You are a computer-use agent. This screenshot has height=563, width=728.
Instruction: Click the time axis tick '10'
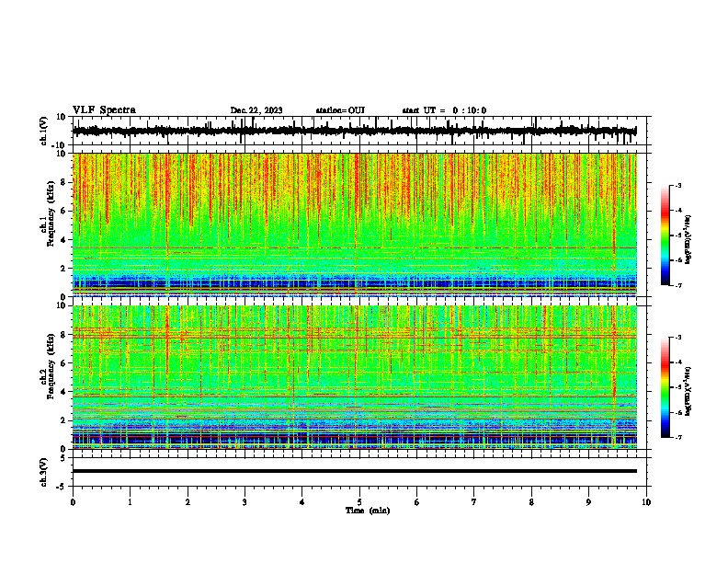646,502
